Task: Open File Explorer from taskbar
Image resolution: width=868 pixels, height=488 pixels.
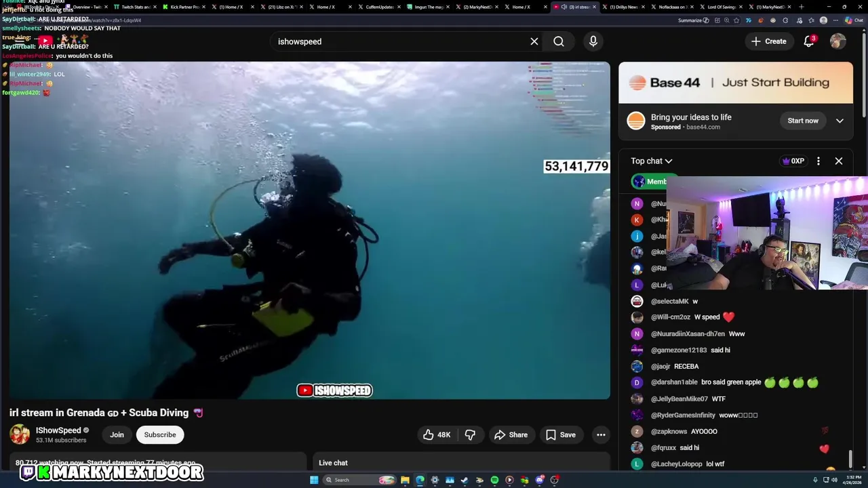Action: point(405,480)
